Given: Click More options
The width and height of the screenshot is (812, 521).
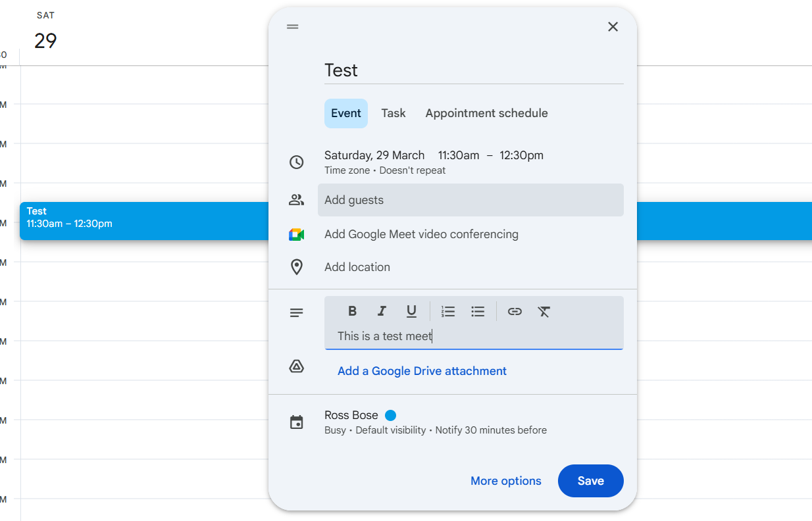Looking at the screenshot, I should coord(505,481).
